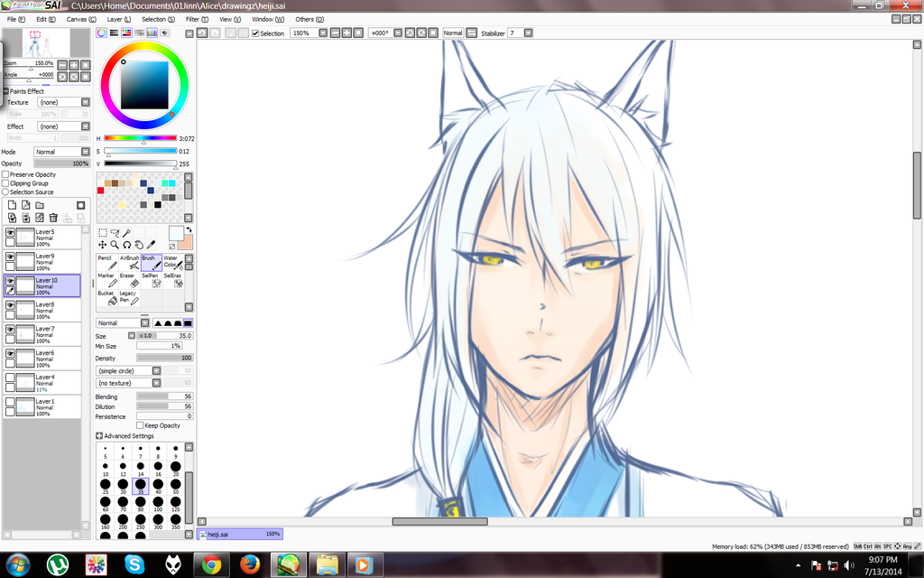Select the Marker tool
Image resolution: width=924 pixels, height=578 pixels.
[106, 280]
